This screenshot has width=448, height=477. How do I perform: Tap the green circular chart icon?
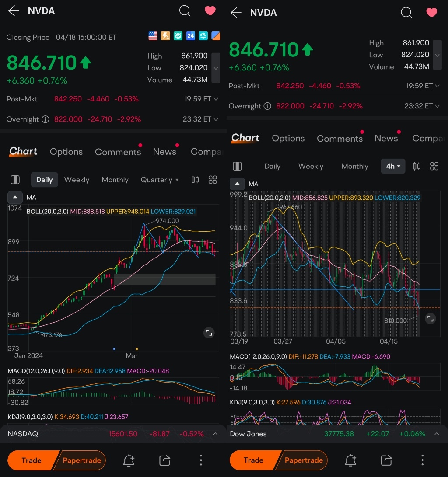(x=178, y=36)
